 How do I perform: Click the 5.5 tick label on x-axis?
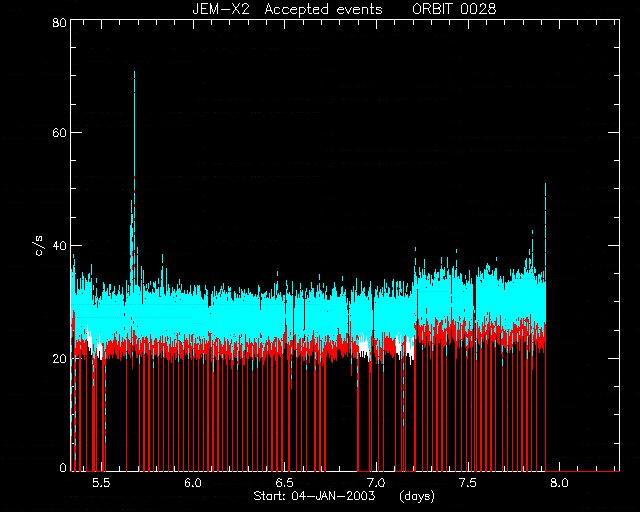point(101,483)
